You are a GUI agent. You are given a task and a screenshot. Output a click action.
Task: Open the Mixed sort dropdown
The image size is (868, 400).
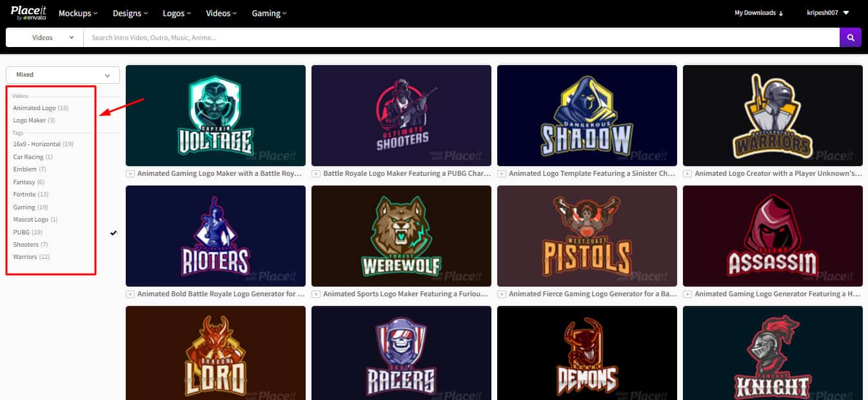click(x=63, y=75)
